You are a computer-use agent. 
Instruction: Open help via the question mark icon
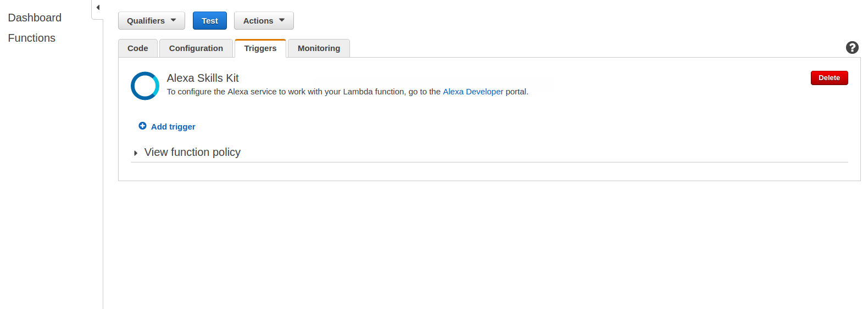coord(852,48)
